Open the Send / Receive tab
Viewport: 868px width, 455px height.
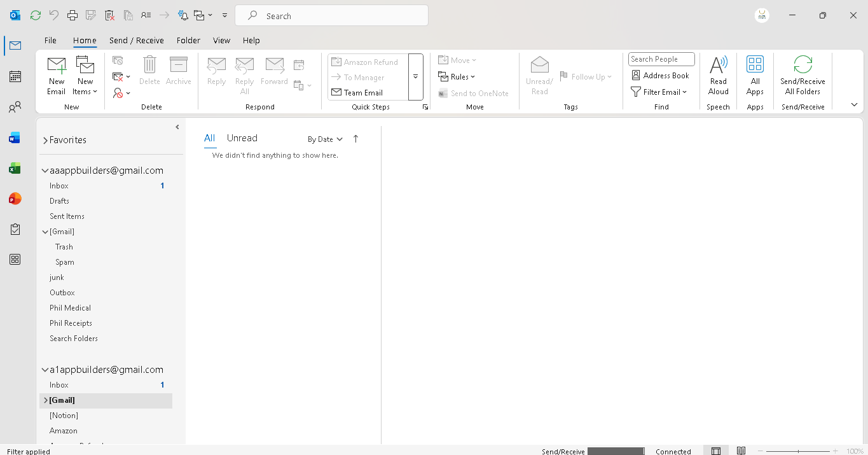(x=136, y=40)
